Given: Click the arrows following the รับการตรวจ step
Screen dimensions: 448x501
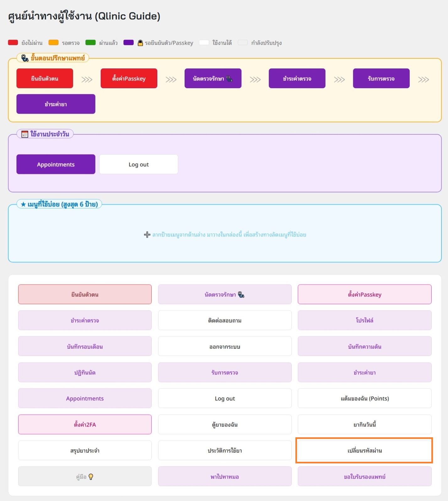Looking at the screenshot, I should coord(423,80).
